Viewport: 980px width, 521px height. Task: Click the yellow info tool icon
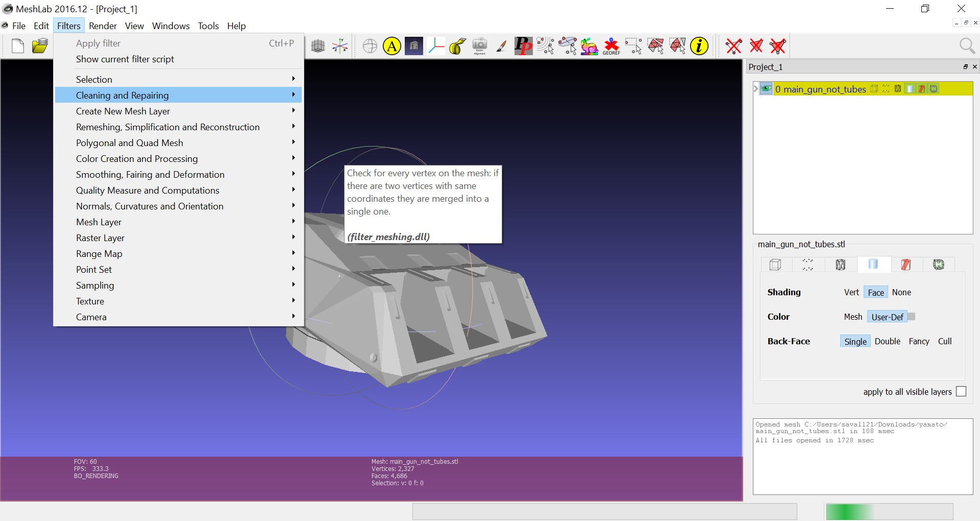(699, 46)
